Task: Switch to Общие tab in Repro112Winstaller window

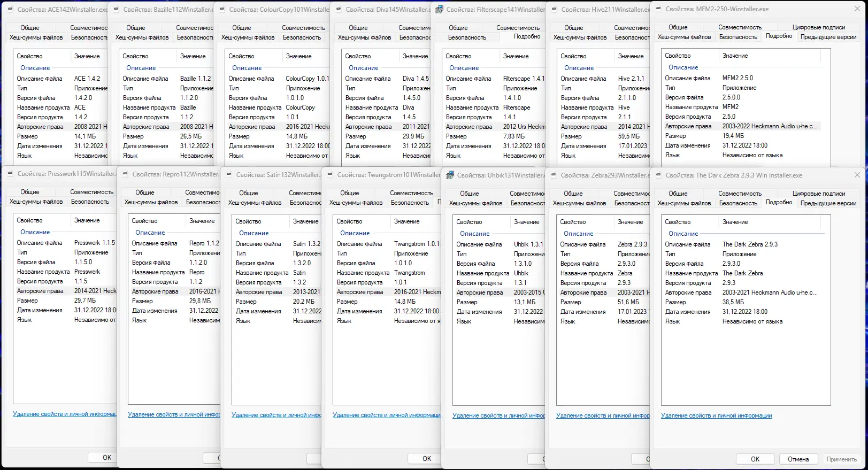Action: tap(145, 192)
